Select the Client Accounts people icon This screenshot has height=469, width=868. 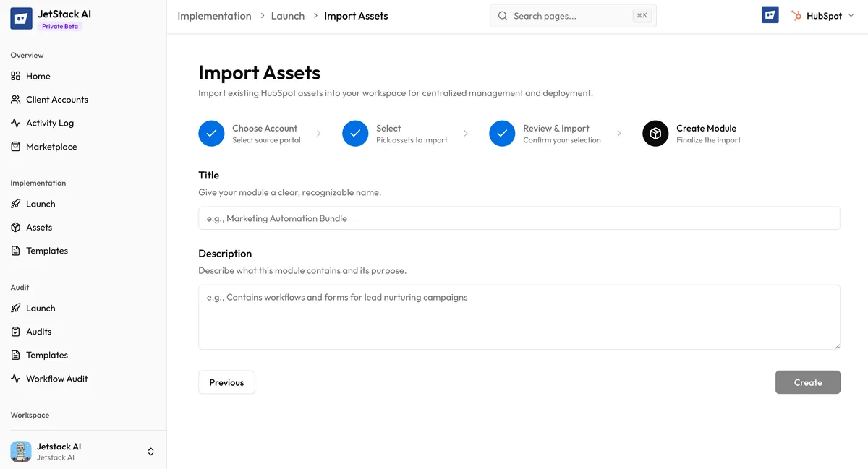[15, 99]
